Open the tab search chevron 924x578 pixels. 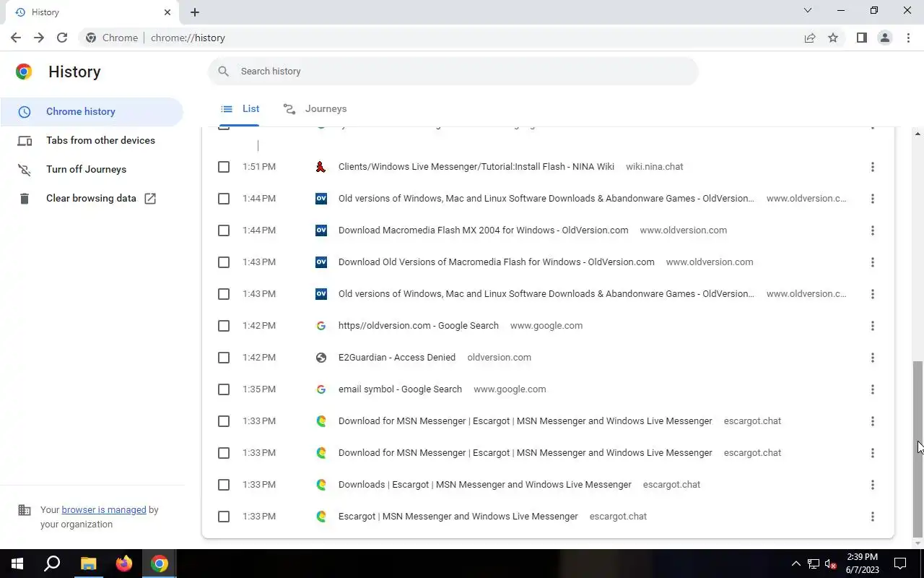pyautogui.click(x=808, y=10)
